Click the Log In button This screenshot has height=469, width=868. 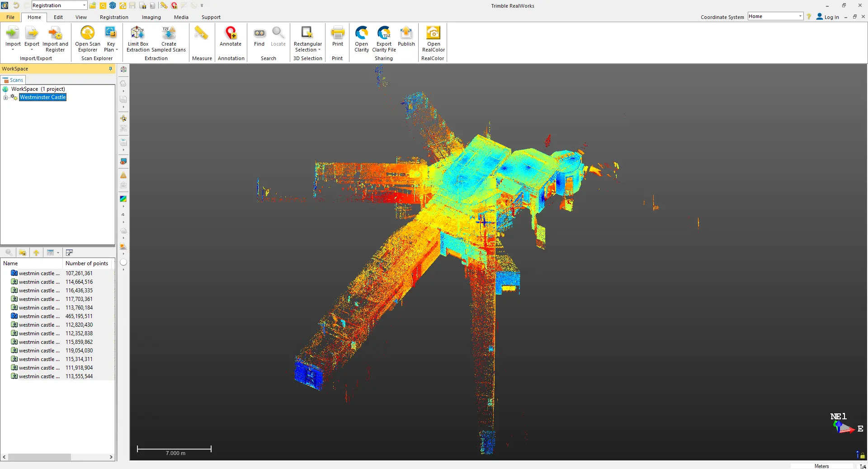click(x=829, y=17)
